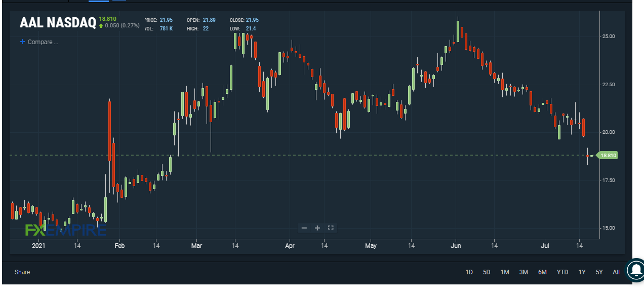This screenshot has height=291, width=644.
Task: Zoom out chart with minus icon
Action: (304, 228)
